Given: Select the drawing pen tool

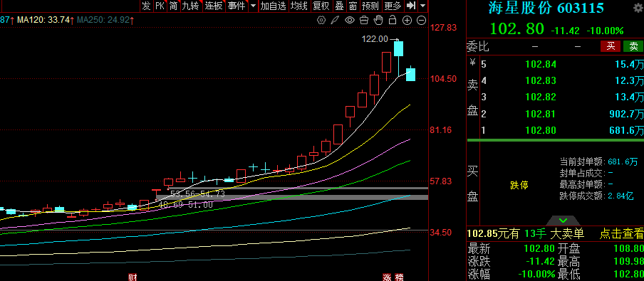Looking at the screenshot, I should click(335, 20).
